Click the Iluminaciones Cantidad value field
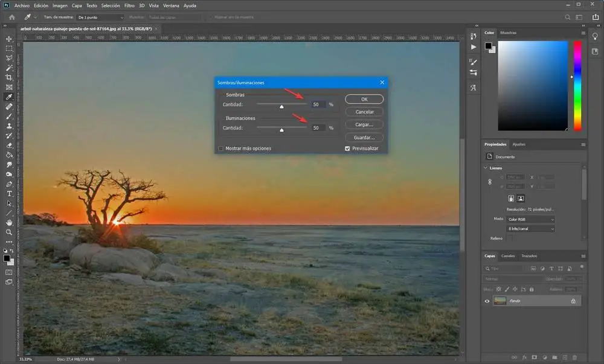The image size is (604, 364). (x=317, y=128)
